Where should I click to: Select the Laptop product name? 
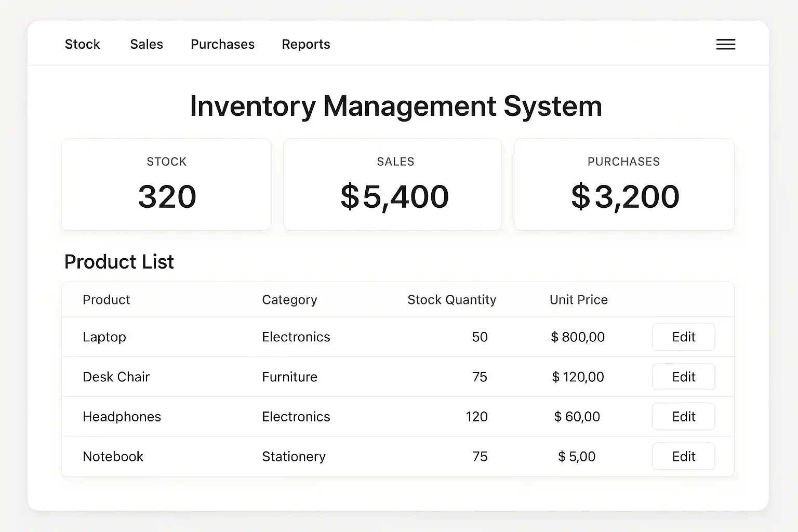coord(104,337)
